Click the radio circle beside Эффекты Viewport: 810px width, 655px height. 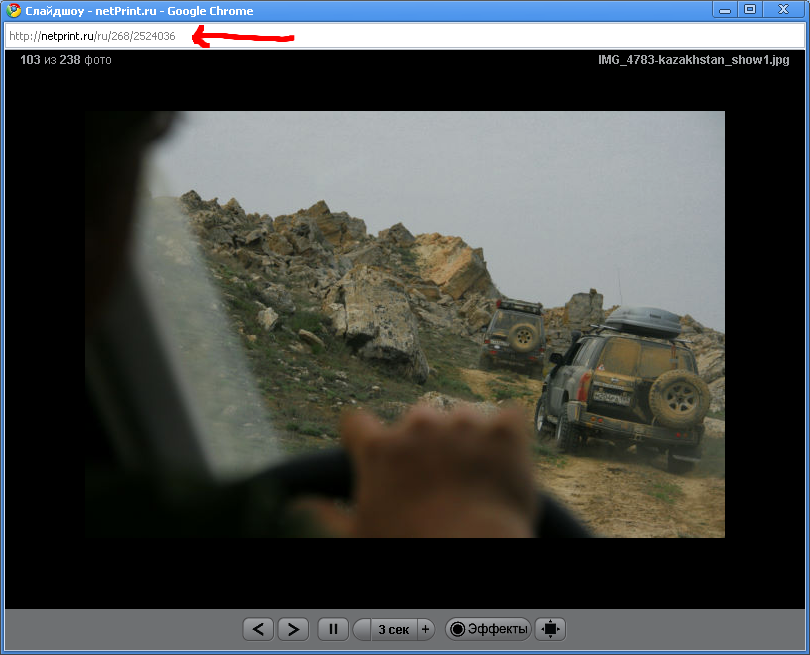coord(458,629)
